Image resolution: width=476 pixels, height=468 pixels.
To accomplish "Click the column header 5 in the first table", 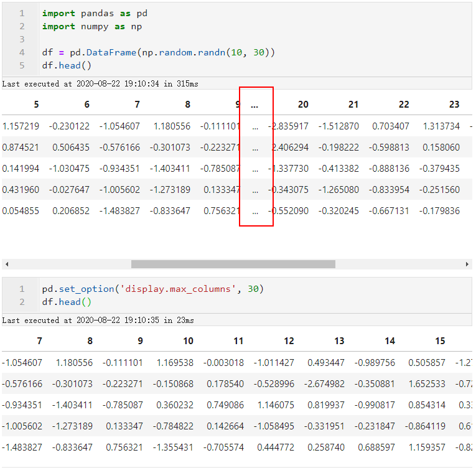I will [37, 105].
